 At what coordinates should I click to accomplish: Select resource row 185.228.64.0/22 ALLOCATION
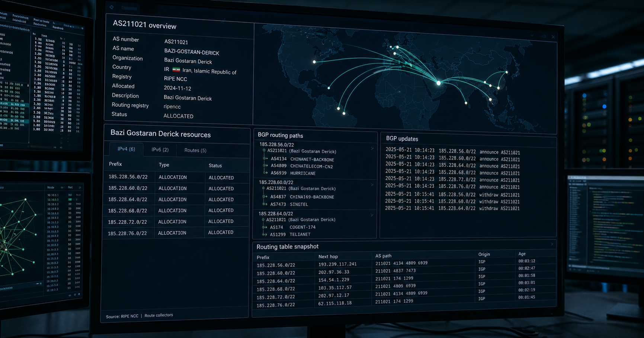pyautogui.click(x=175, y=199)
